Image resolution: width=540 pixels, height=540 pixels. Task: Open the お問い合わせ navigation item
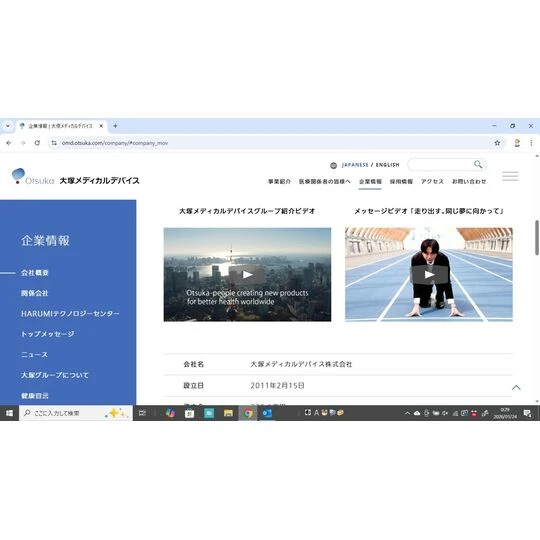click(469, 181)
